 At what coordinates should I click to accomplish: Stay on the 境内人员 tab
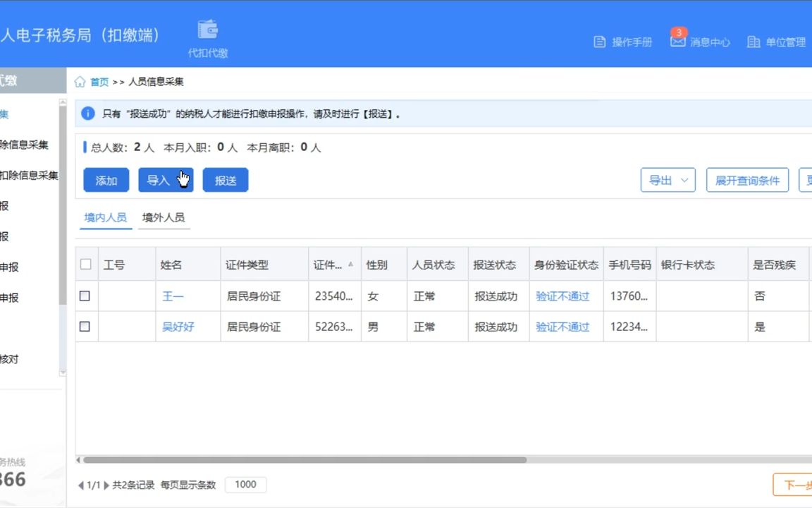pos(104,217)
